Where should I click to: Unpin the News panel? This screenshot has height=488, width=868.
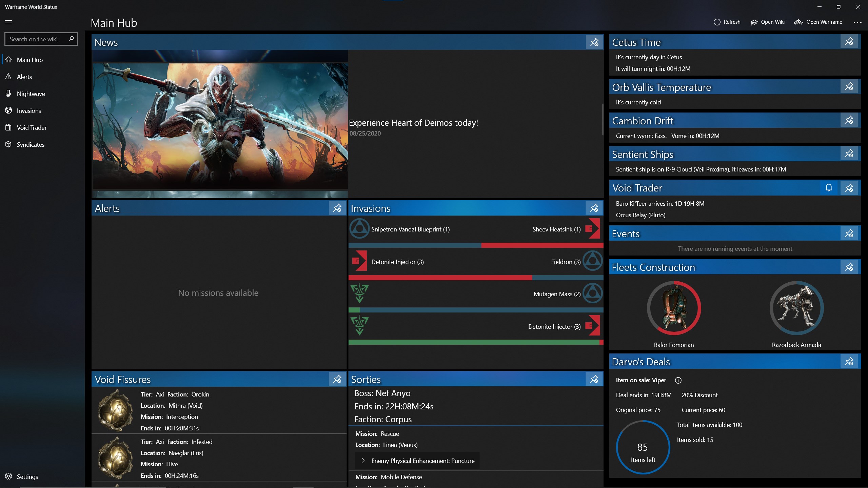594,42
